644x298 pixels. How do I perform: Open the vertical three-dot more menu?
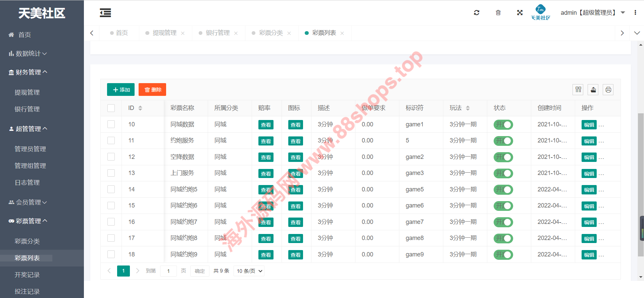coord(635,13)
